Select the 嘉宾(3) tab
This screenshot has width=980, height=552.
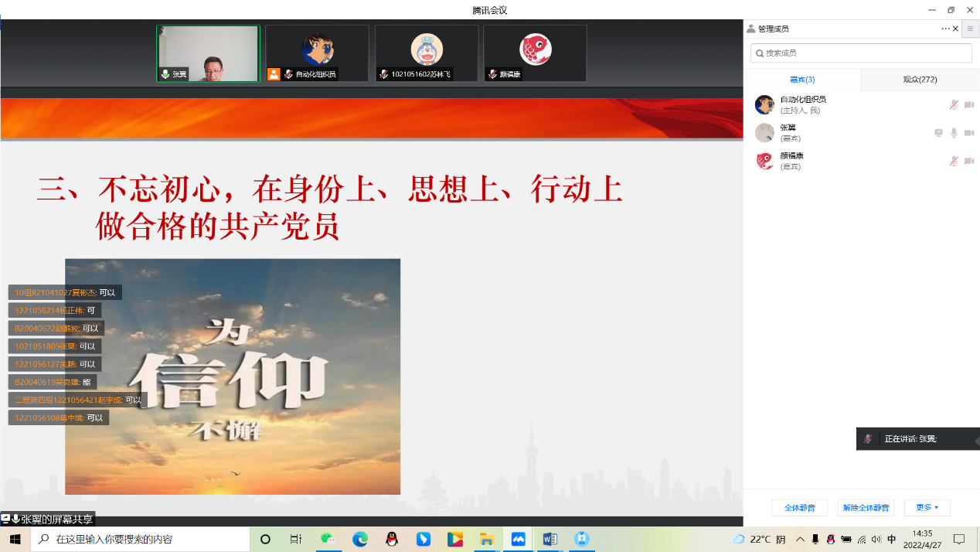point(801,80)
